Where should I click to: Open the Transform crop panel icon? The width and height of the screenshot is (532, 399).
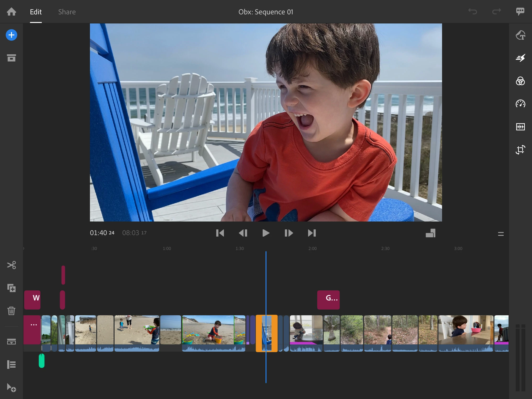tap(520, 150)
